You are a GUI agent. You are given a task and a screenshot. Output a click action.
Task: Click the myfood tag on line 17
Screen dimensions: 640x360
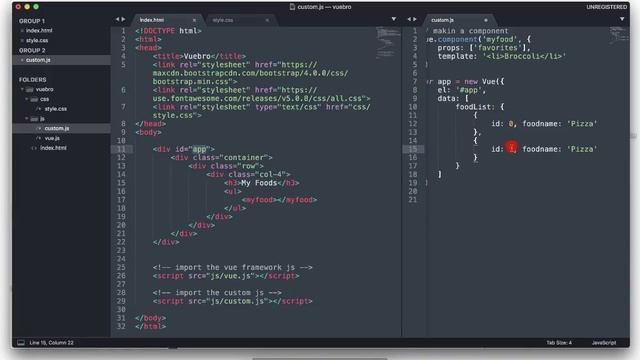[x=279, y=200]
